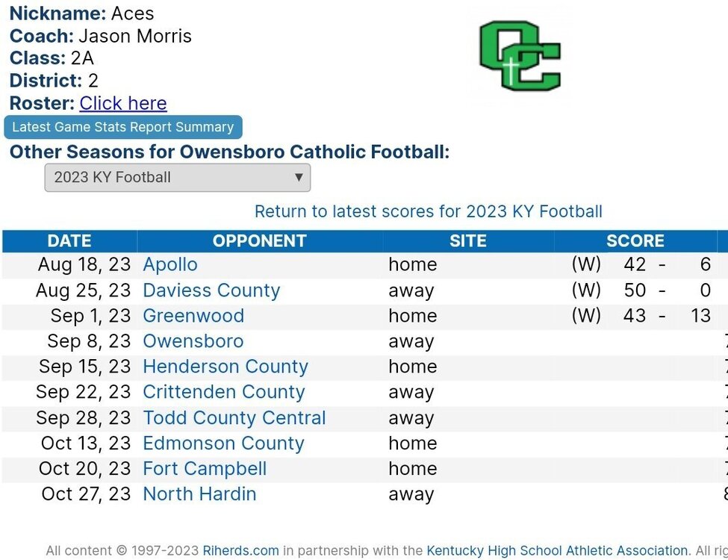Click the season dropdown arrow
The height and width of the screenshot is (560, 728).
[x=299, y=178]
